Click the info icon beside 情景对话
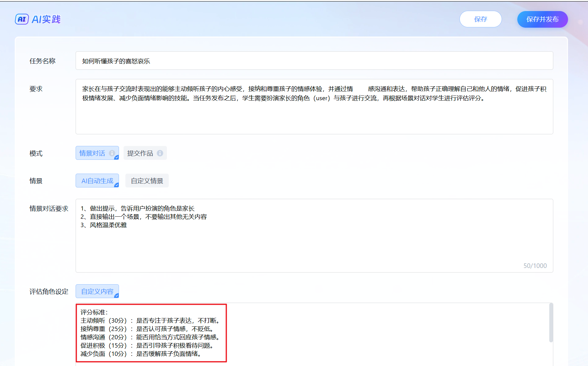The height and width of the screenshot is (366, 588). 112,153
